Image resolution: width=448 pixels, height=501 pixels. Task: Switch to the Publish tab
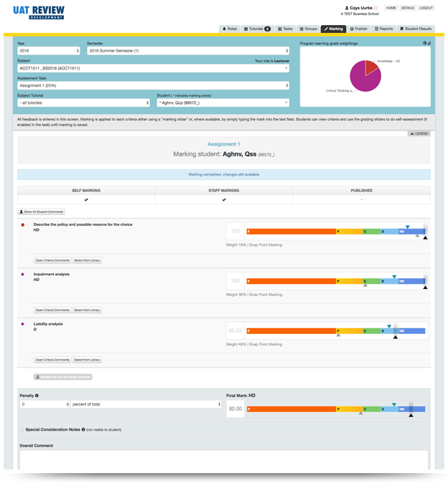359,29
